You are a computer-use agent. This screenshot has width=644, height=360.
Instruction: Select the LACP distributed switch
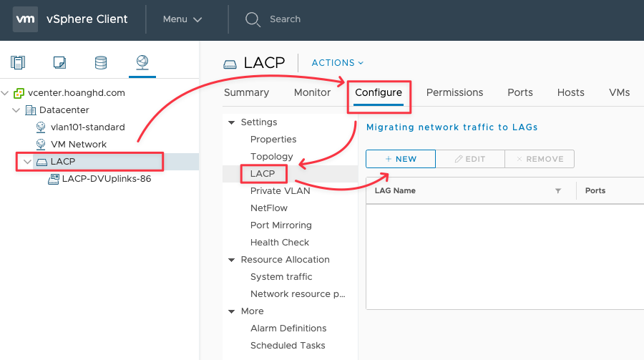tap(63, 162)
